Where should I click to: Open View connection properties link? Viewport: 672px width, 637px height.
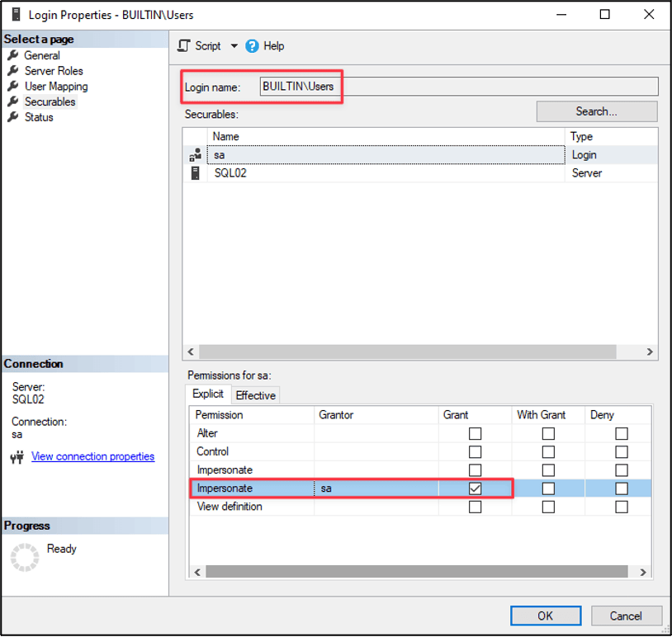coord(93,456)
